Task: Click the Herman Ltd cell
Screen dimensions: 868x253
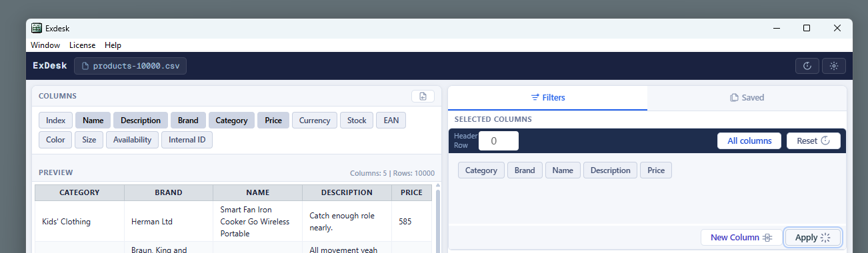Action: 169,221
